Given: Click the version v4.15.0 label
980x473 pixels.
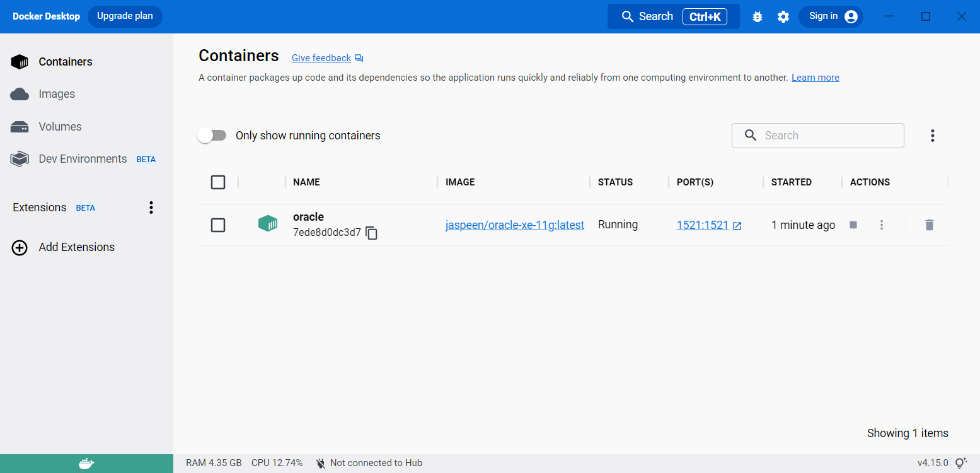Looking at the screenshot, I should tap(933, 463).
